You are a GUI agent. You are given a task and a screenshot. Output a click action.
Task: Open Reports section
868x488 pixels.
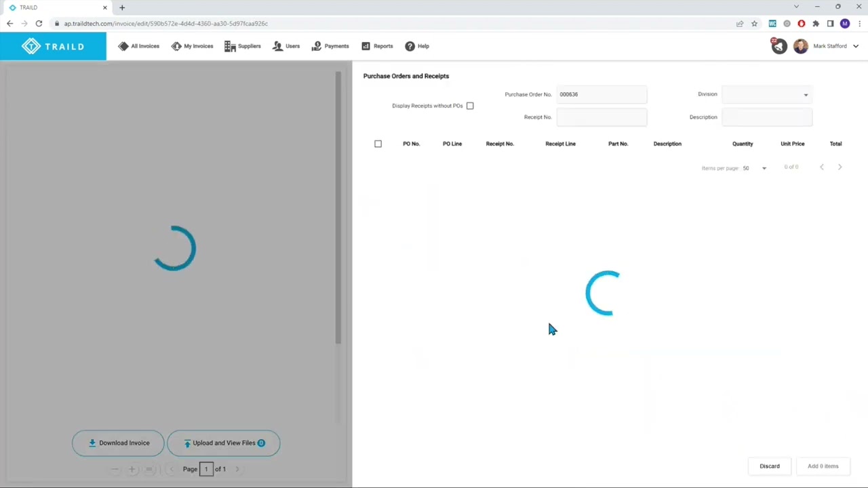tap(377, 46)
